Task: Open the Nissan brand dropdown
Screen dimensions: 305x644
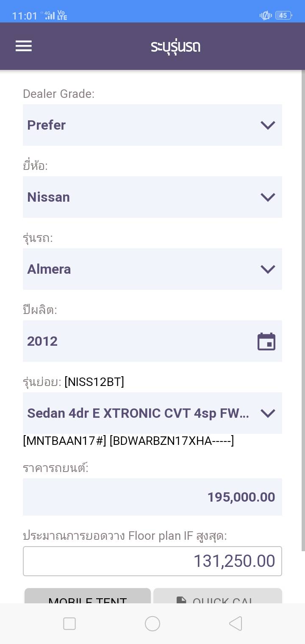Action: (x=152, y=197)
